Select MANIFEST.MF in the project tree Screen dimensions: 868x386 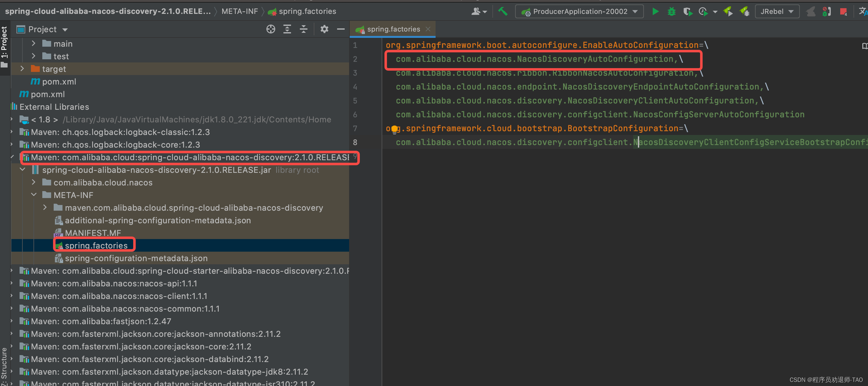pyautogui.click(x=93, y=233)
